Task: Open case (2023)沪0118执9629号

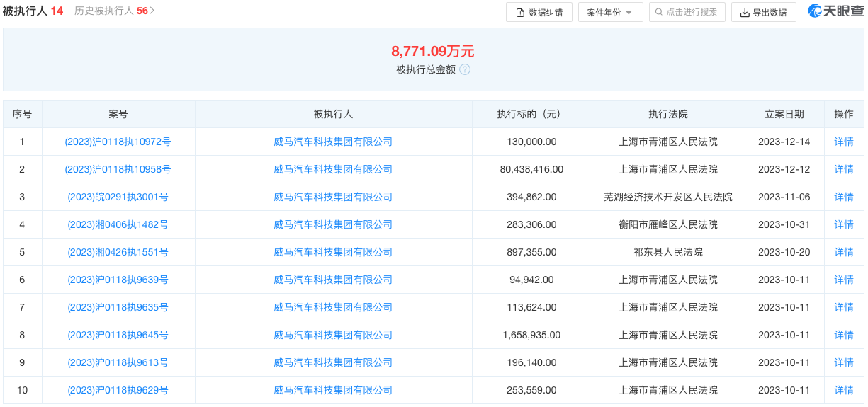Action: pos(118,390)
